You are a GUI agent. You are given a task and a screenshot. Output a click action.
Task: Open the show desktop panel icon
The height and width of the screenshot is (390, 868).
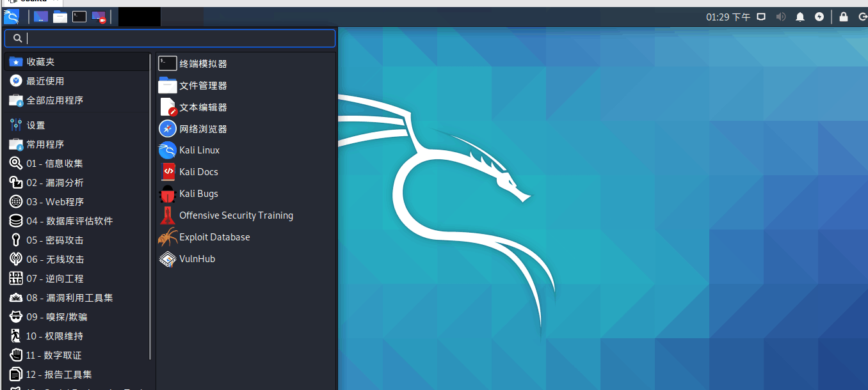click(x=41, y=17)
